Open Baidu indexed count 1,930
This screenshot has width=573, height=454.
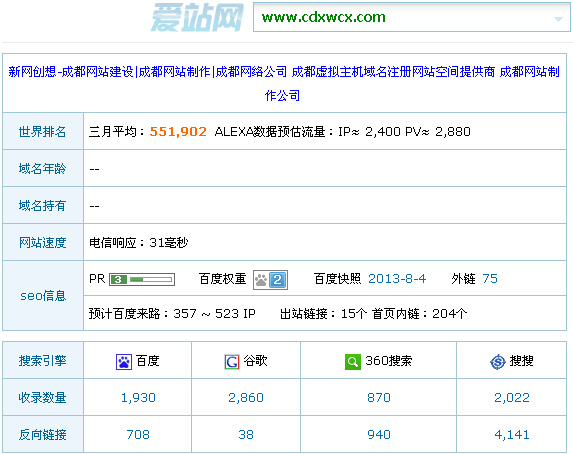pos(138,397)
